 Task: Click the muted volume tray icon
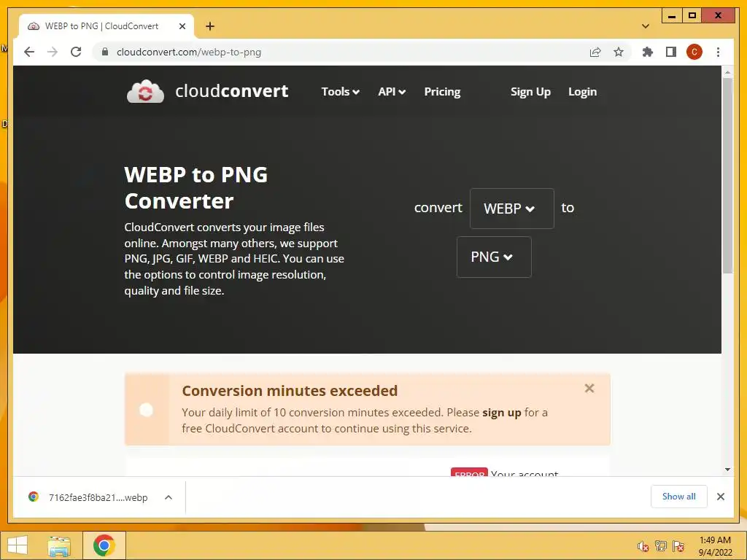click(643, 546)
